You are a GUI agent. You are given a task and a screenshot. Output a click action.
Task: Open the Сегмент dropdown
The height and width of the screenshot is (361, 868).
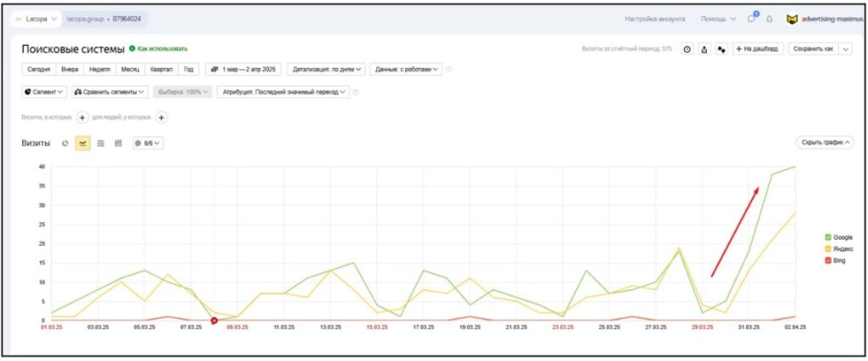43,92
